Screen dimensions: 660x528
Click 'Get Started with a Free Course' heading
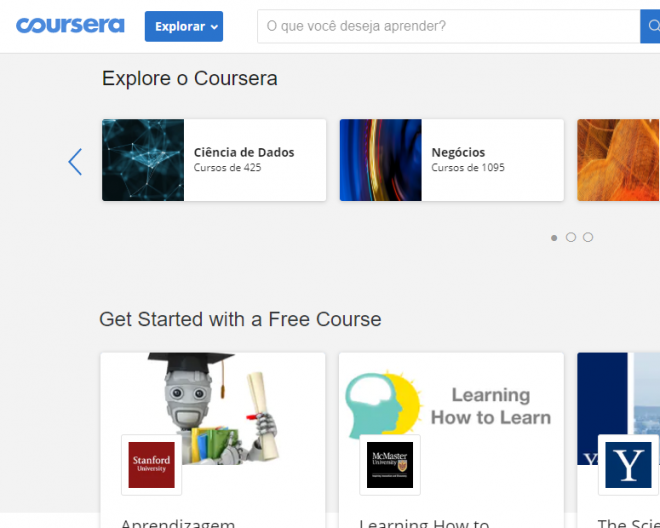[x=240, y=319]
